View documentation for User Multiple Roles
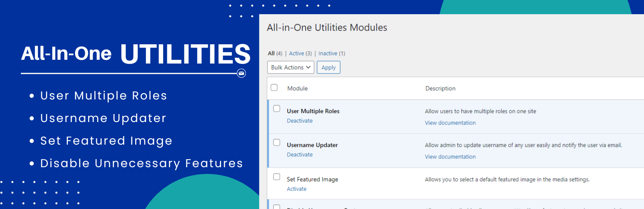644x209 pixels. click(450, 123)
